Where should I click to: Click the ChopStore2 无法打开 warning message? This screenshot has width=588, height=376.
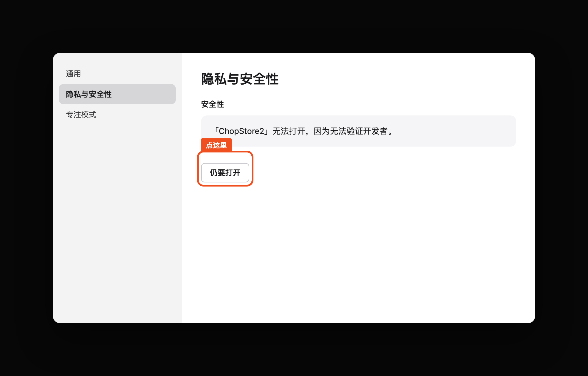[x=358, y=131]
